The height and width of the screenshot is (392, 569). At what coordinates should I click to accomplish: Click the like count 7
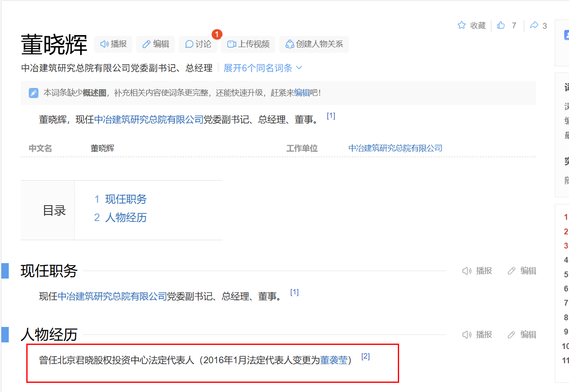(x=514, y=26)
